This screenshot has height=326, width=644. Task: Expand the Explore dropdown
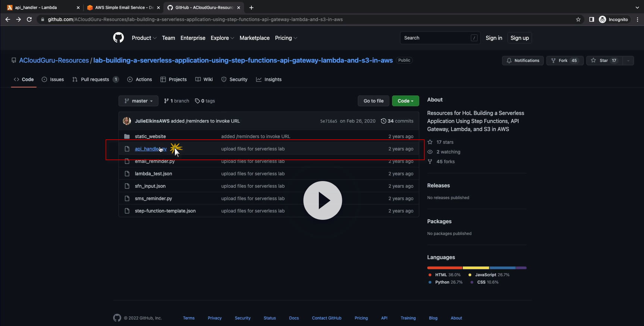(x=222, y=38)
